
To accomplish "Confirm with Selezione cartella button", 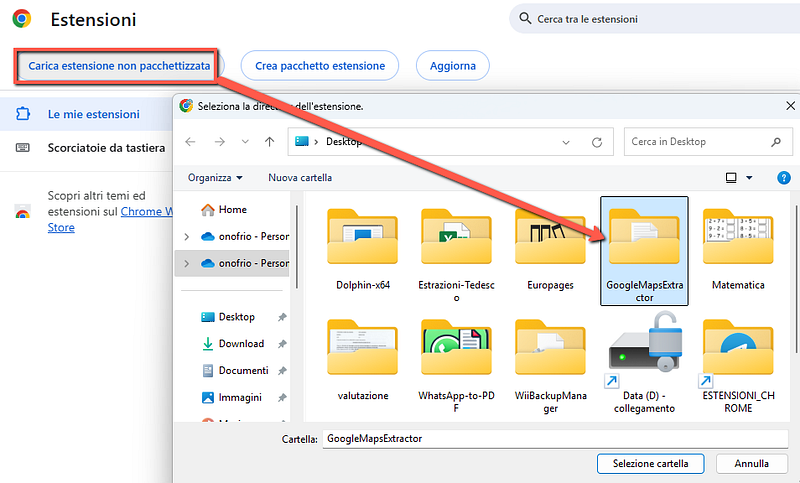I will (x=651, y=464).
